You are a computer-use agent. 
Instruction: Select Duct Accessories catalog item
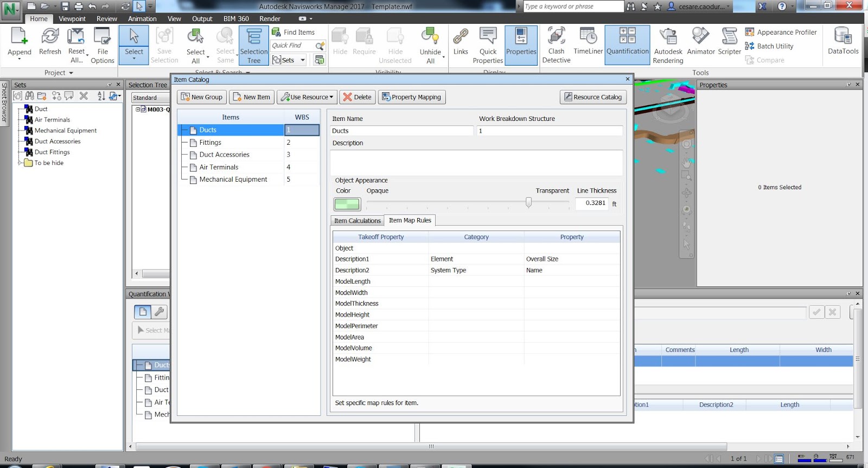[x=224, y=155]
